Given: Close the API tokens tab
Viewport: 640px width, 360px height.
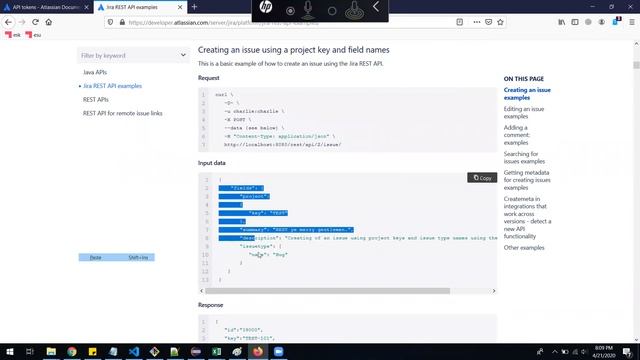Looking at the screenshot, I should coord(87,7).
